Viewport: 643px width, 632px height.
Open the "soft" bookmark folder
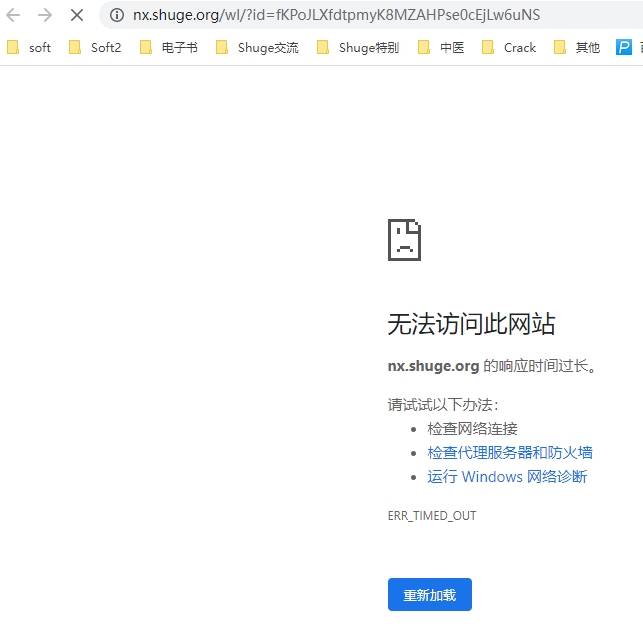(29, 47)
